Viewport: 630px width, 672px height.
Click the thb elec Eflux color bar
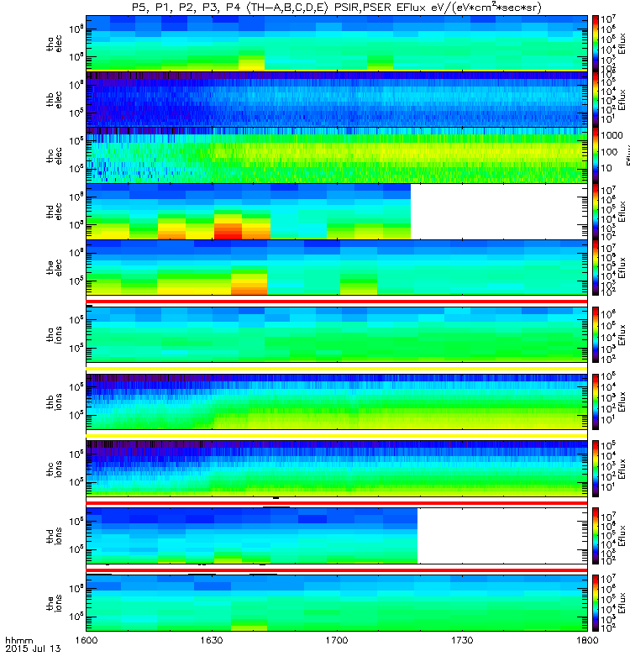tap(596, 99)
